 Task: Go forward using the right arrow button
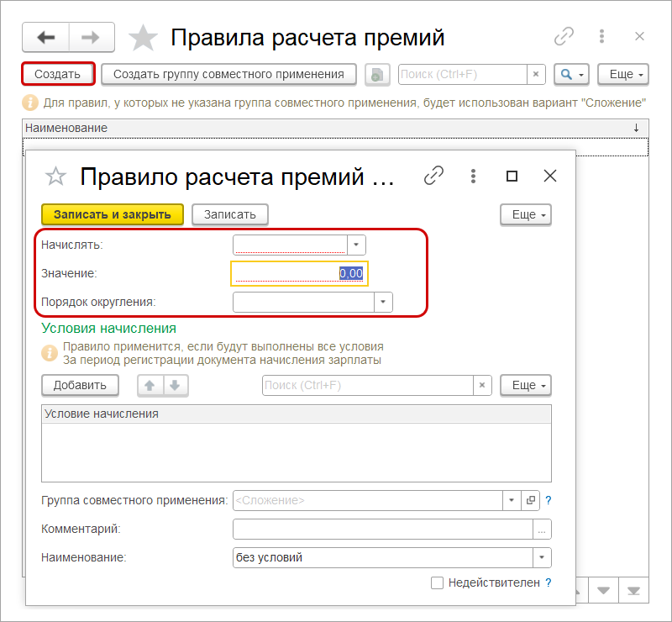pos(92,37)
